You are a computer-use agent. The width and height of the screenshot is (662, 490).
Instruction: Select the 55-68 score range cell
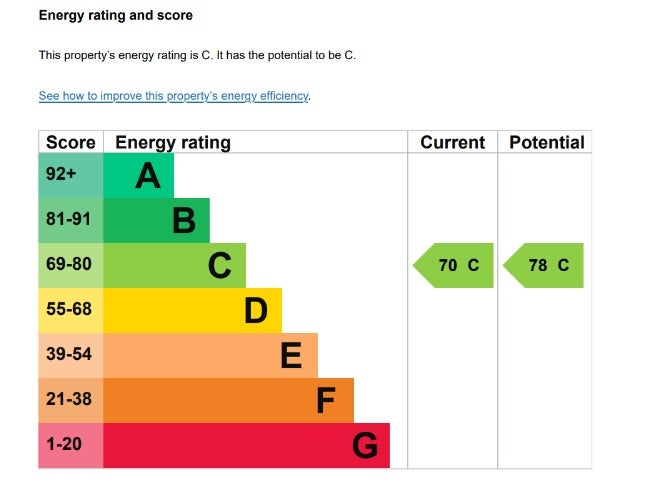(71, 310)
